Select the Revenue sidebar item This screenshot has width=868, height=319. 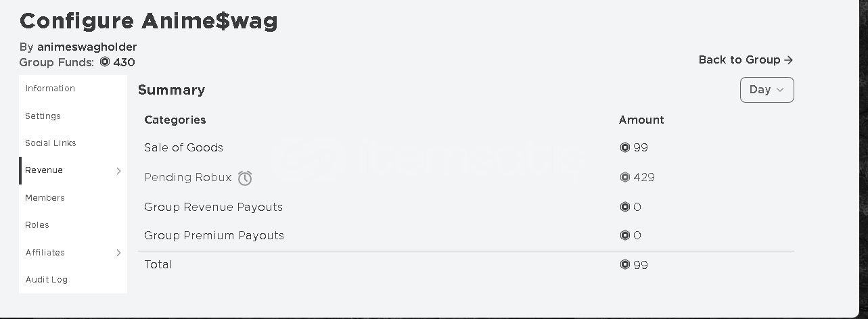point(73,170)
